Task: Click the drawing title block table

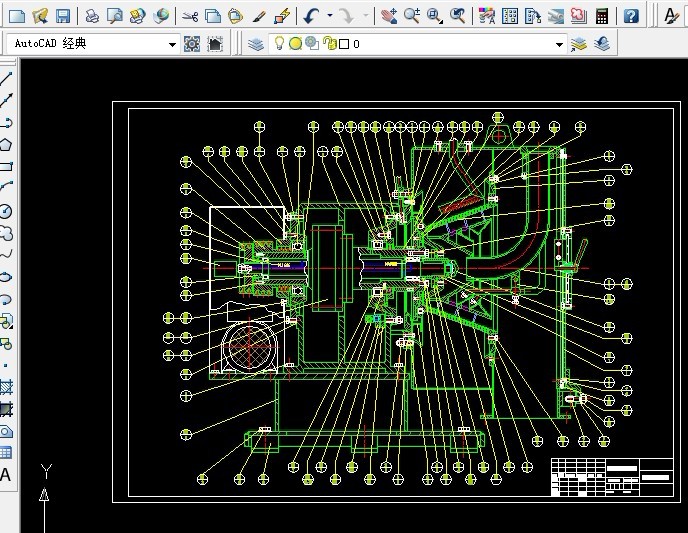Action: point(613,477)
